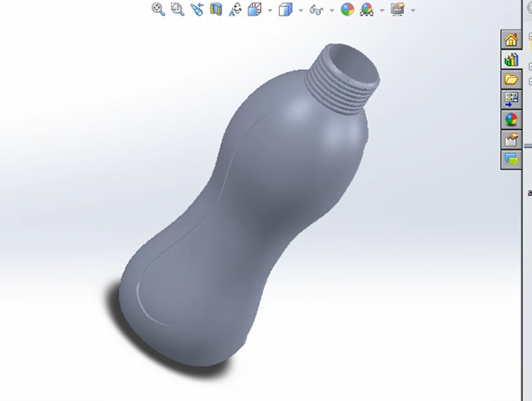532x401 pixels.
Task: Open the File Explorer icon in Task Pane
Action: 511,79
